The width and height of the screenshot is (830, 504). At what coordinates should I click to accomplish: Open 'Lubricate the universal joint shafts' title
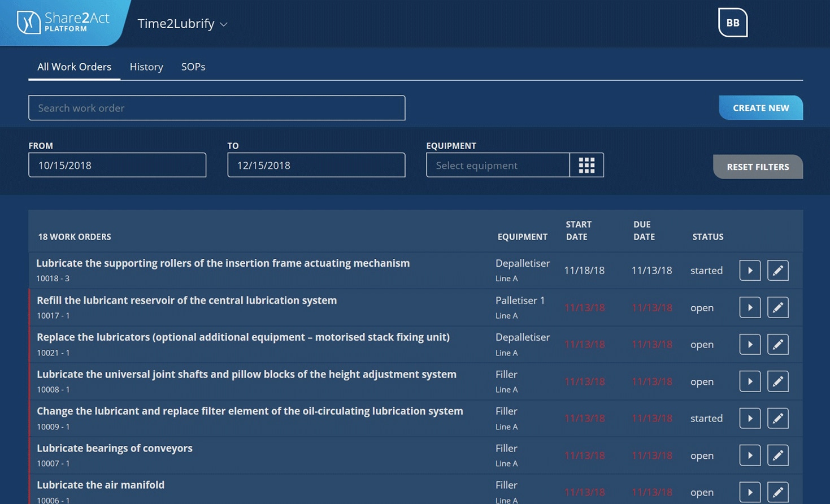(x=247, y=374)
